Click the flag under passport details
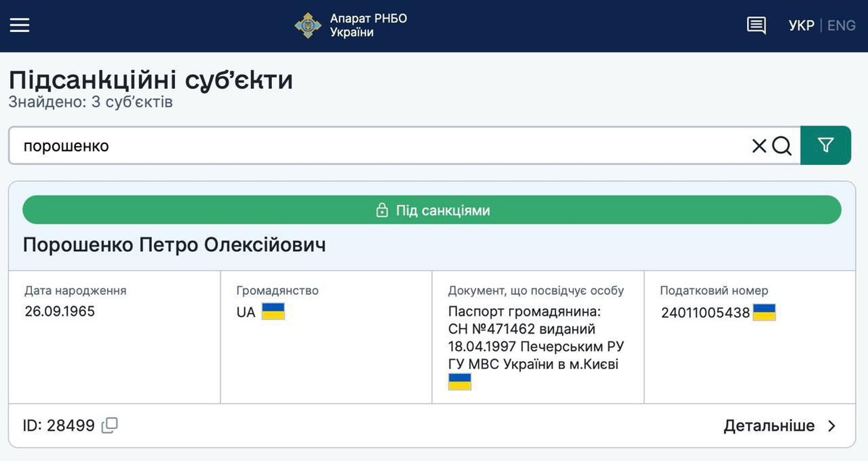 pyautogui.click(x=460, y=382)
